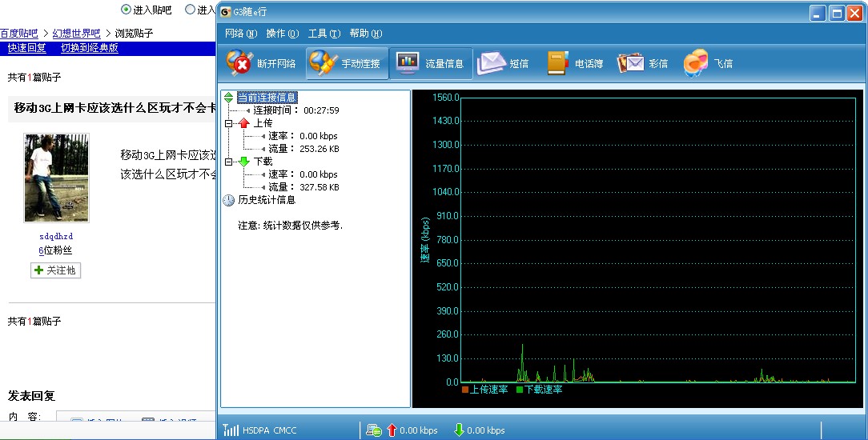Click the 1560.0 axis label
Screen dimensions: 868x440
(x=446, y=98)
